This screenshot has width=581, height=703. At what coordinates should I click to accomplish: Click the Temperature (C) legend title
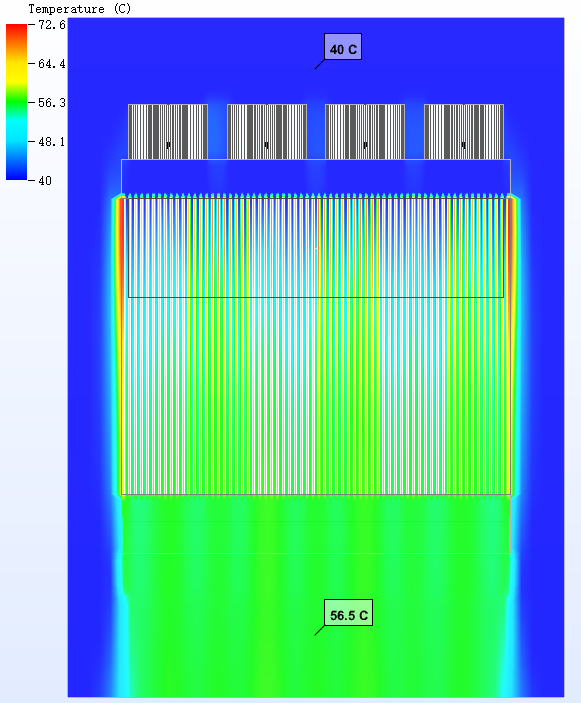click(x=80, y=9)
